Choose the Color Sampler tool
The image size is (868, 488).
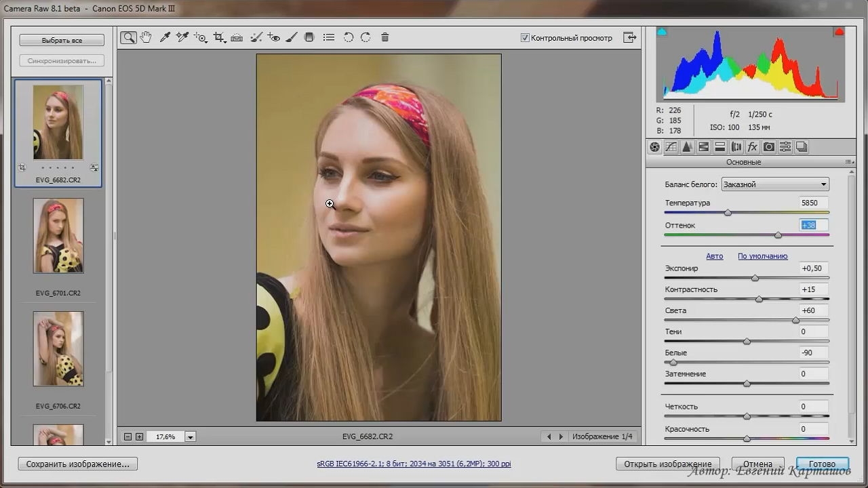point(182,38)
